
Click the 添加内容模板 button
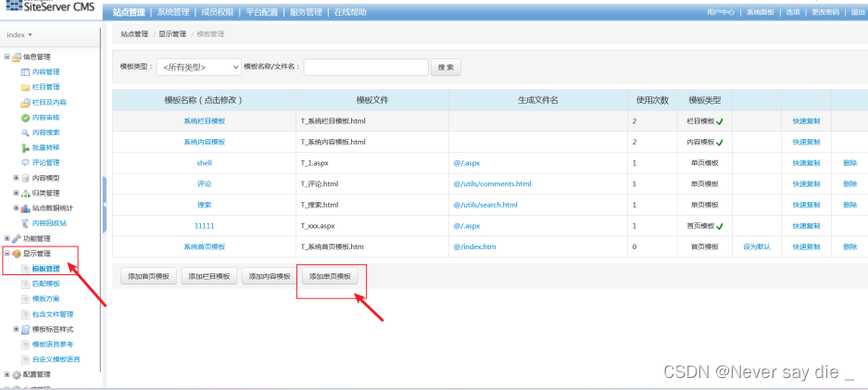270,277
